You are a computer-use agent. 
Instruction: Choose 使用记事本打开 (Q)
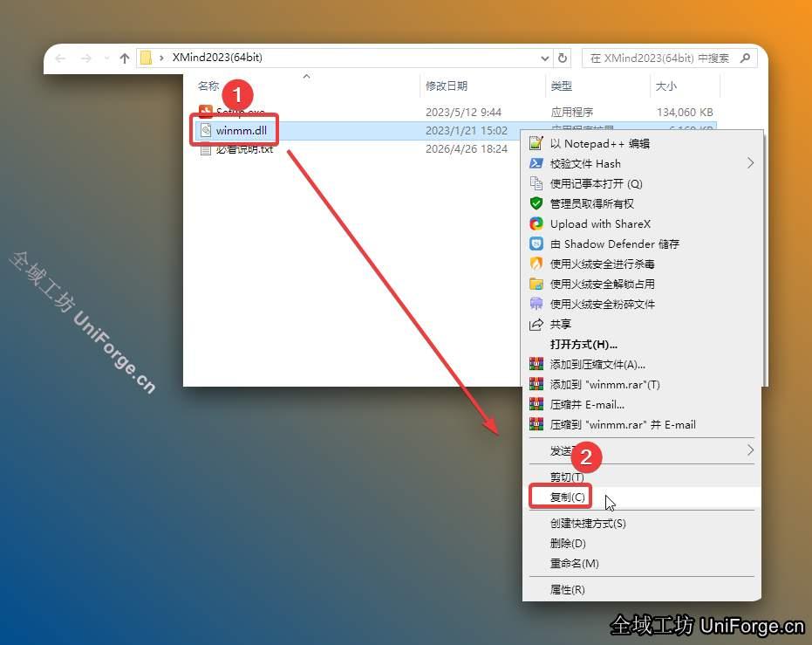coord(642,184)
